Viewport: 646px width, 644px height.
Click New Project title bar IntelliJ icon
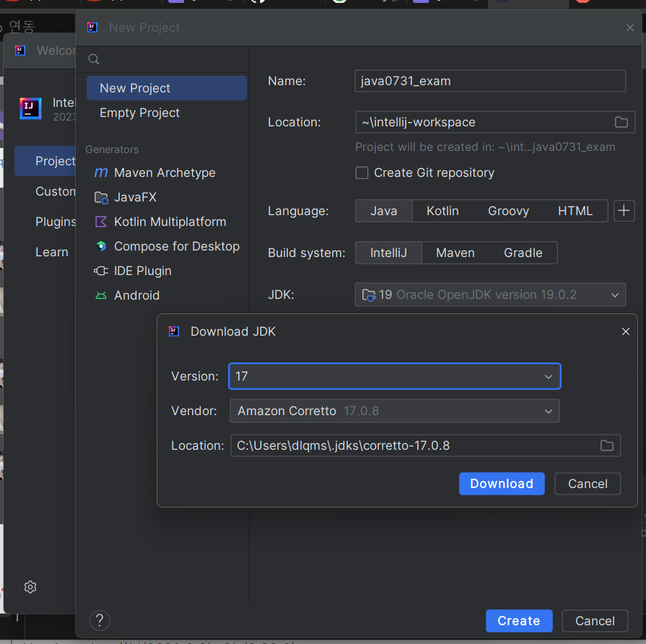pos(92,27)
